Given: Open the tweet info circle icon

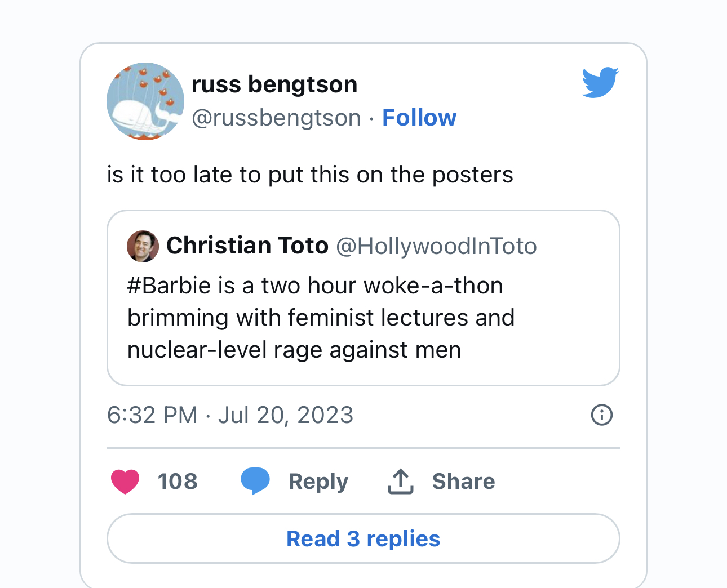Looking at the screenshot, I should [601, 415].
